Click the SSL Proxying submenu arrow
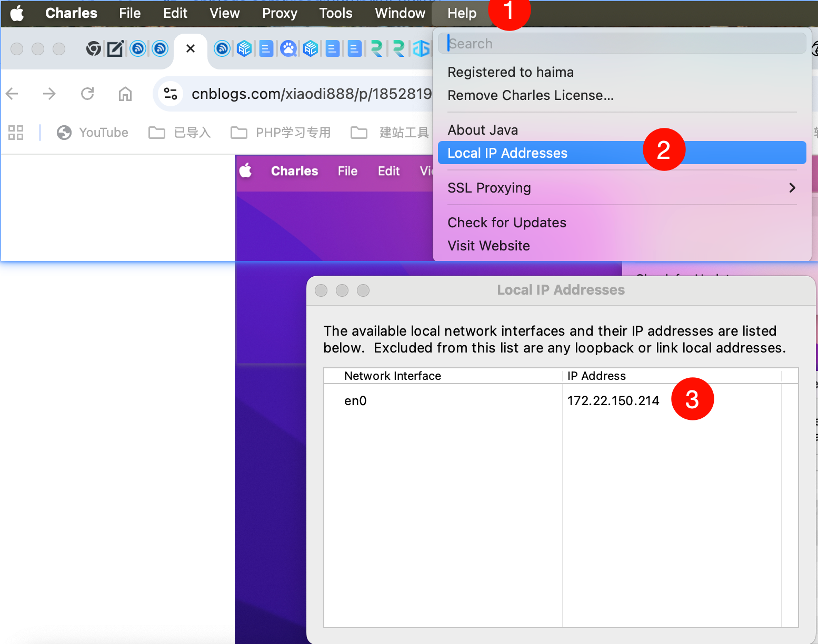818x644 pixels. [792, 188]
